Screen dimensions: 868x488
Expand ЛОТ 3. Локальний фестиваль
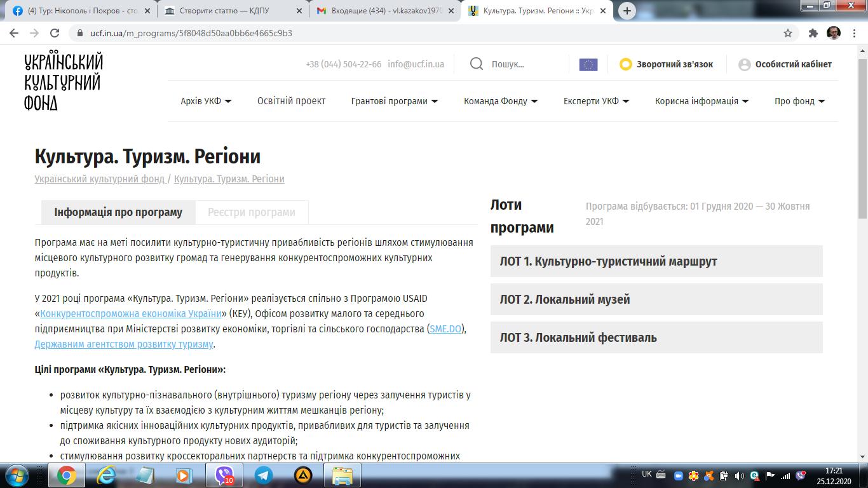point(656,337)
